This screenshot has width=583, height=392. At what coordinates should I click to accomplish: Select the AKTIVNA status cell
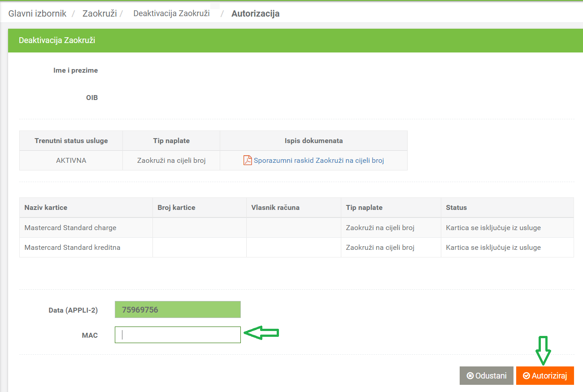pos(71,161)
